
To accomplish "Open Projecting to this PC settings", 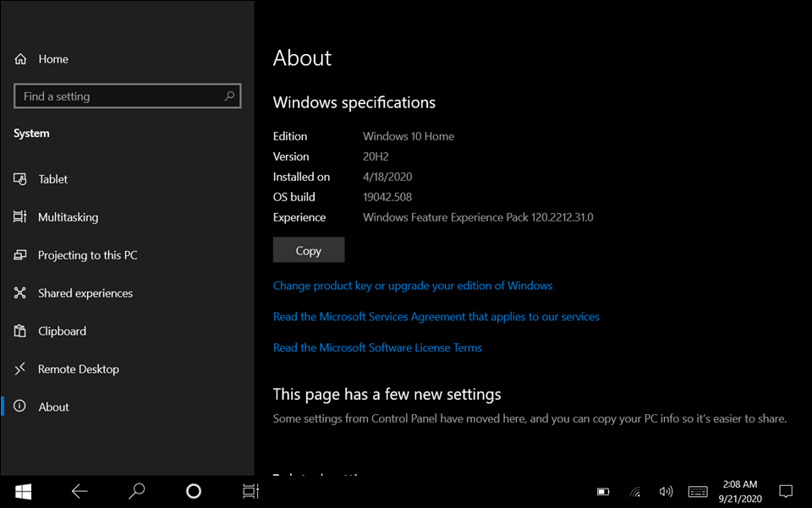I will [x=87, y=255].
